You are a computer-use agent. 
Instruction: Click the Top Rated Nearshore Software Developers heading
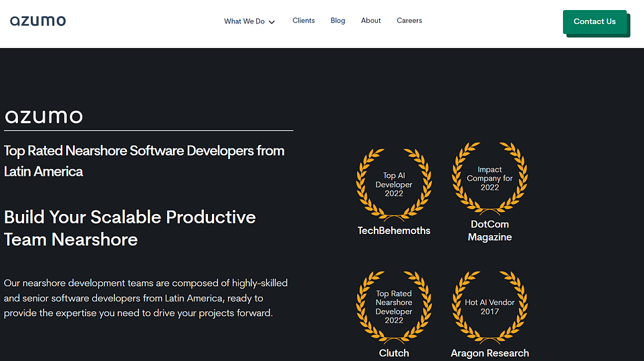click(144, 161)
